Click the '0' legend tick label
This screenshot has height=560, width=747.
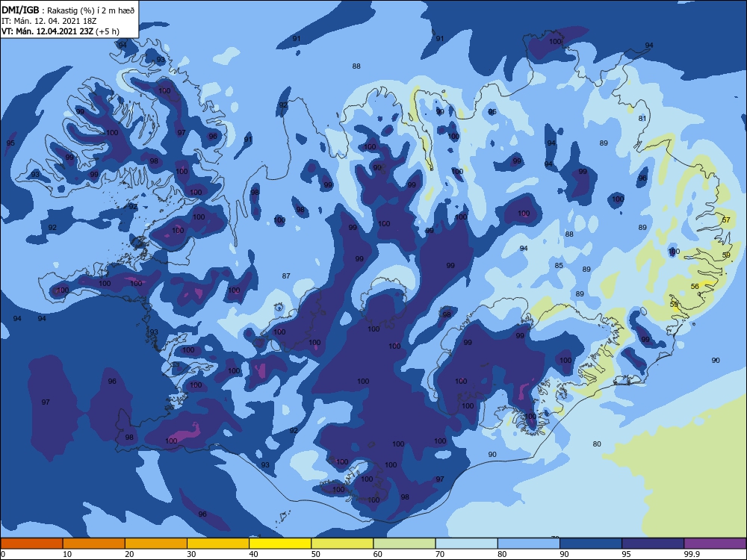coord(3,554)
